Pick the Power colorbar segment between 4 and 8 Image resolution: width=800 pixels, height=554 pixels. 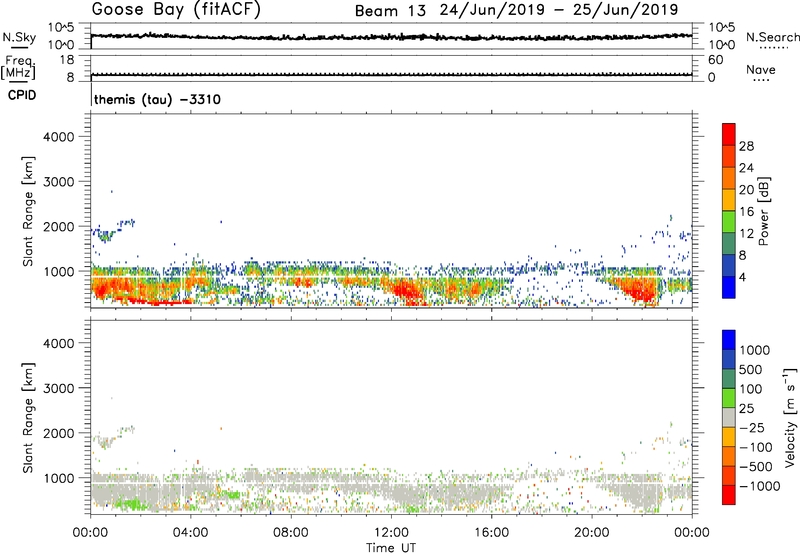click(729, 265)
